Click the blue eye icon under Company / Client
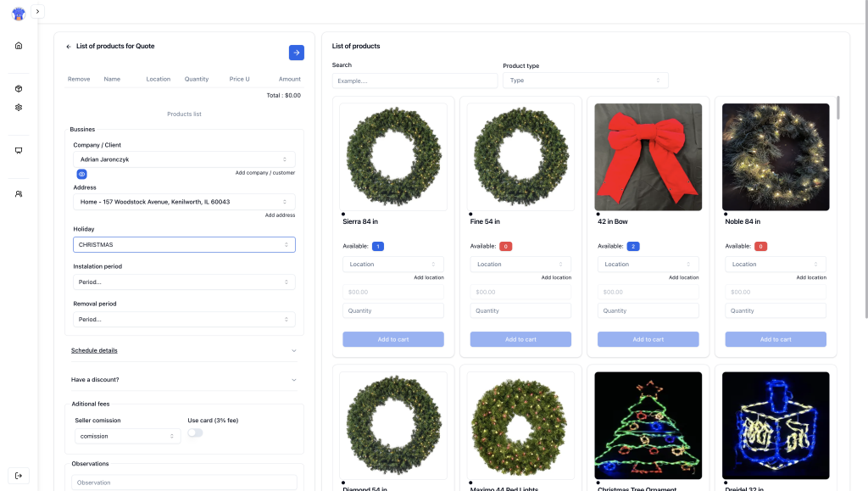Screen dimensions: 868x491 (82, 175)
